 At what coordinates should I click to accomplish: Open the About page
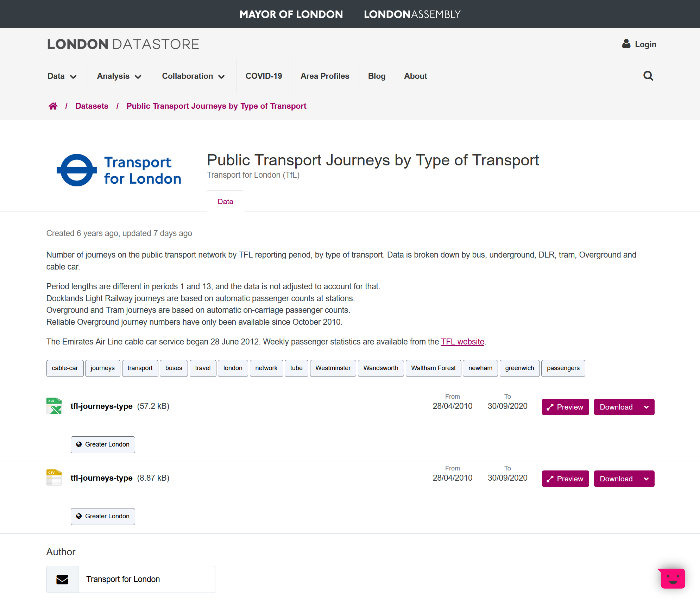(x=415, y=76)
